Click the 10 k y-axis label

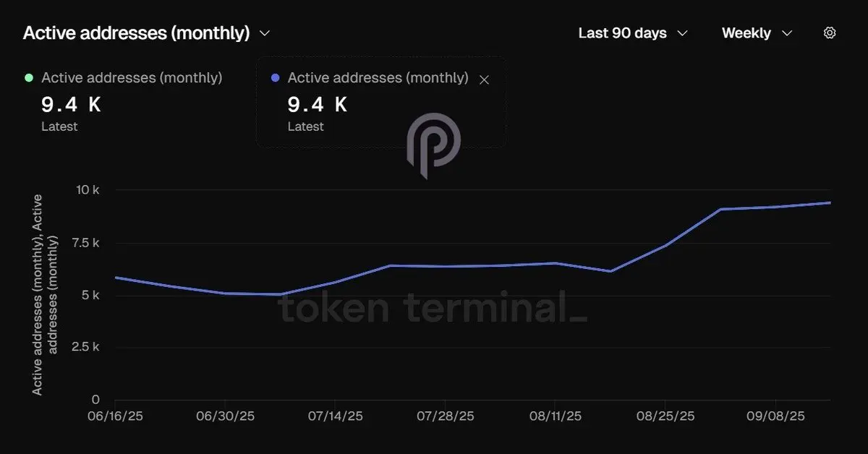tap(87, 190)
